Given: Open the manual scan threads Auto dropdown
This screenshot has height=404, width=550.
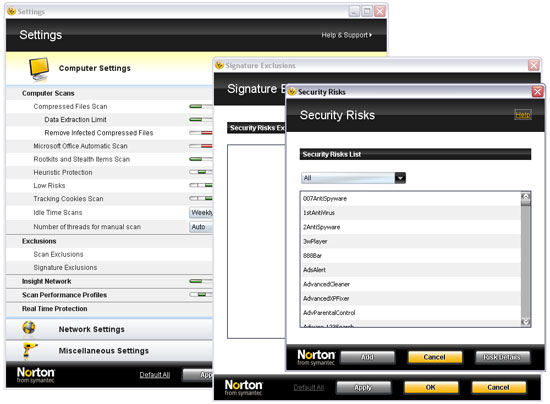Looking at the screenshot, I should pos(201,227).
